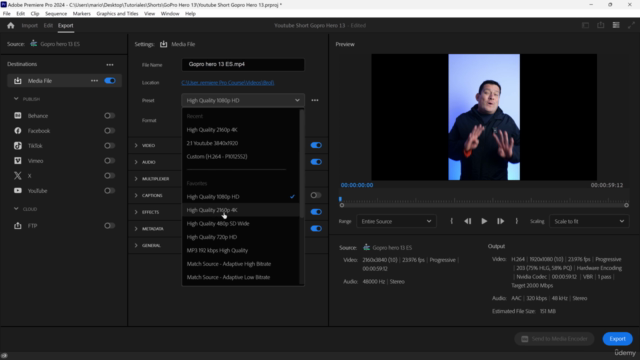Click the X platform icon
This screenshot has height=360, width=640.
pyautogui.click(x=18, y=176)
